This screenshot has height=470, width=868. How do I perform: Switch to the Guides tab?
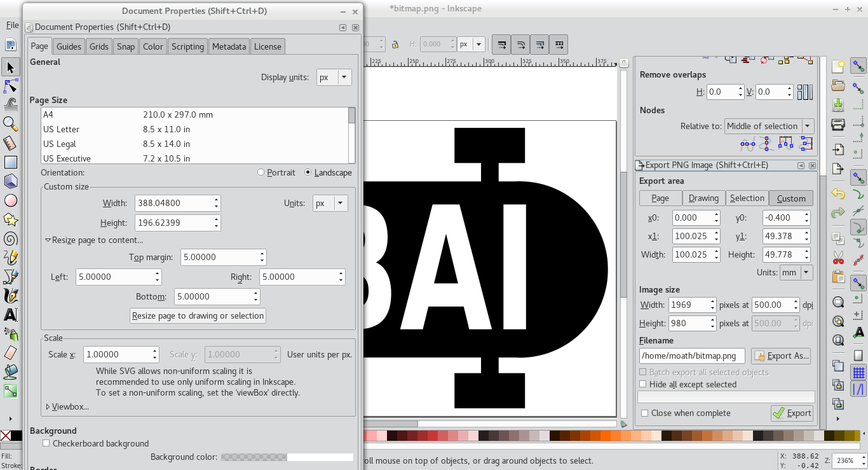click(x=69, y=46)
